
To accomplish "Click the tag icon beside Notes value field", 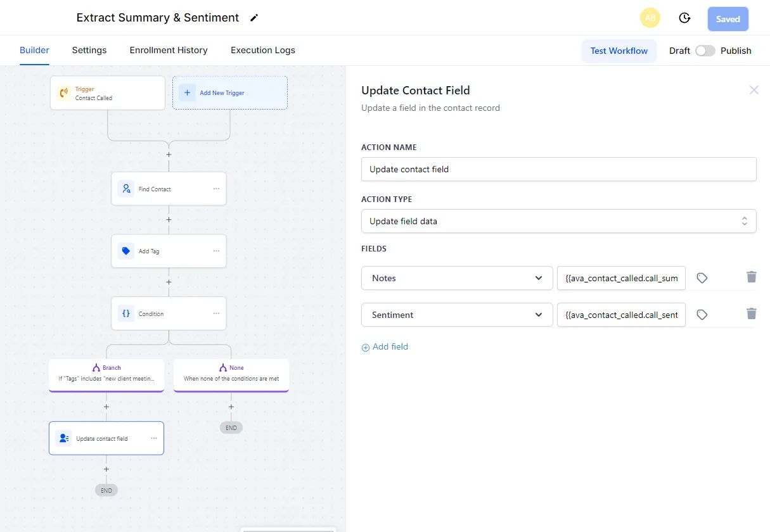I will point(702,277).
